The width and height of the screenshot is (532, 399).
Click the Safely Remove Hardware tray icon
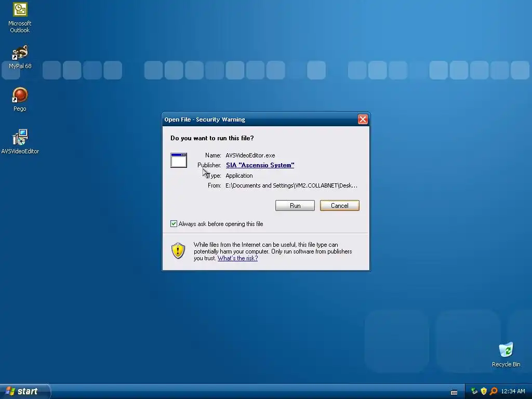[x=474, y=391]
